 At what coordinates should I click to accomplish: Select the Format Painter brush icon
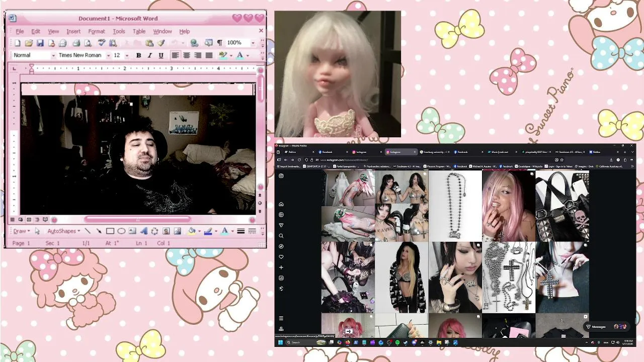161,43
